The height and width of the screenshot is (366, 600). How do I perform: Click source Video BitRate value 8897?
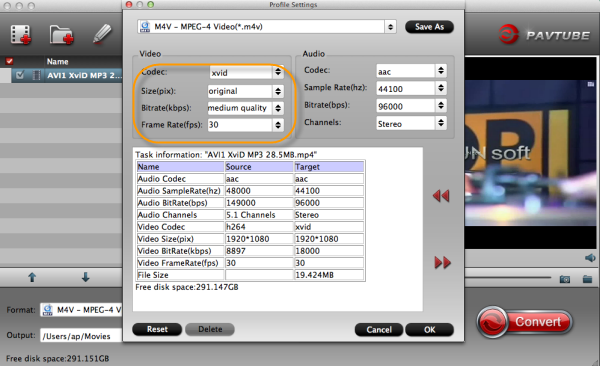(x=259, y=251)
